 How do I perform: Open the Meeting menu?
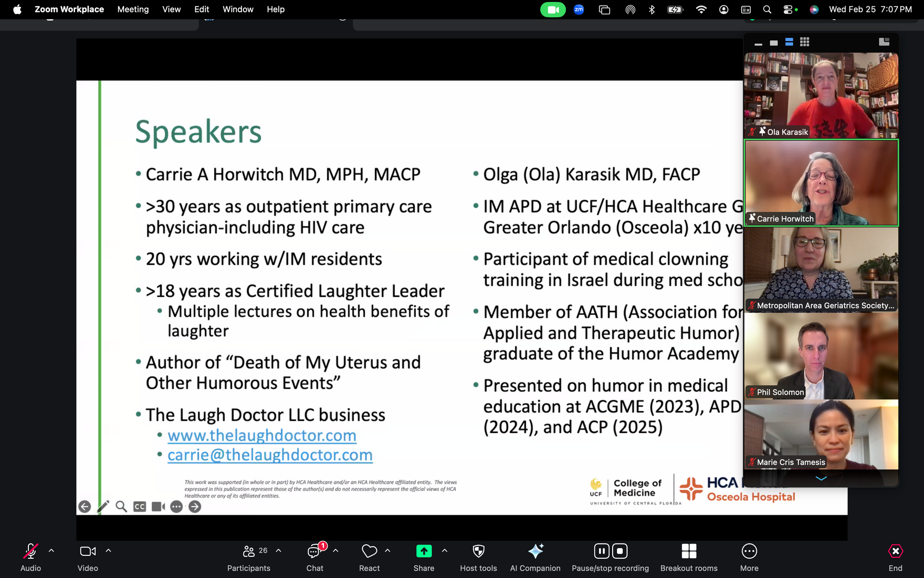point(133,9)
